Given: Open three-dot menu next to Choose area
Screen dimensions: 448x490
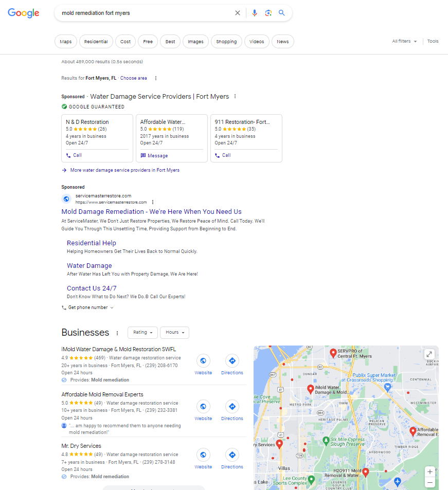Looking at the screenshot, I should 156,78.
